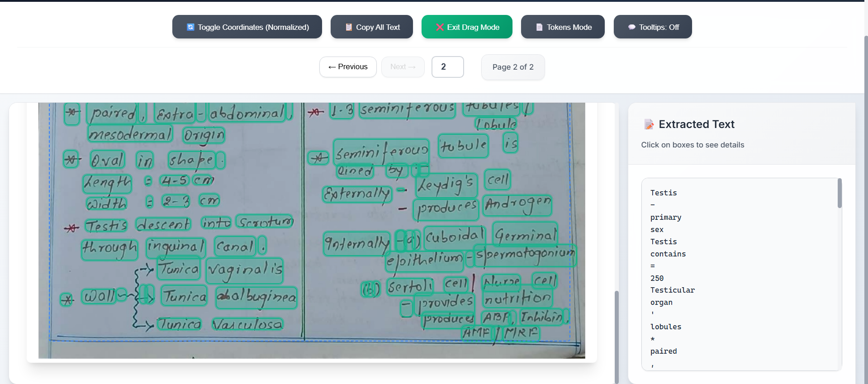Click the refresh icon on Toggle Coordinates
The height and width of the screenshot is (384, 868).
click(x=190, y=27)
